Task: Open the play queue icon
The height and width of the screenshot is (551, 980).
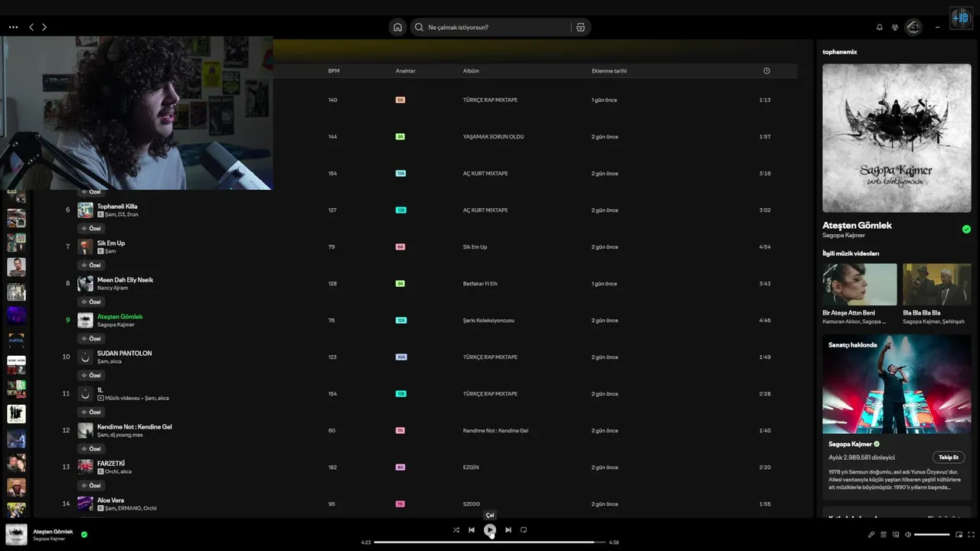Action: click(x=884, y=534)
